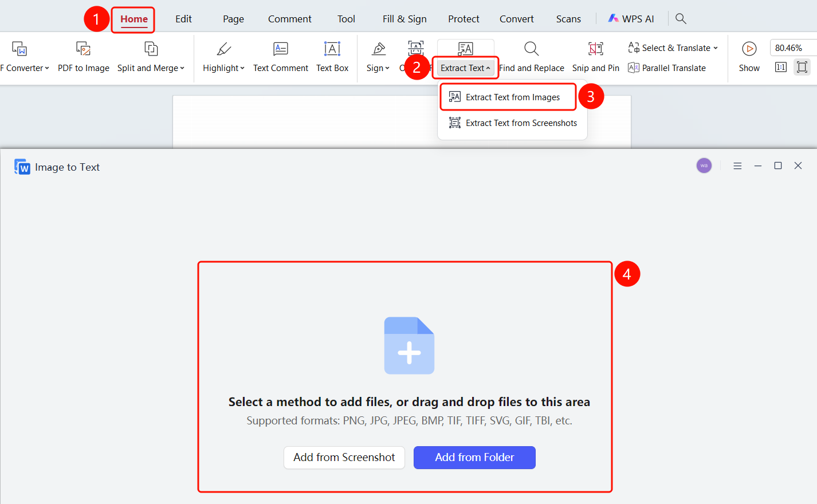
Task: Click the Add from Folder button
Action: (474, 457)
